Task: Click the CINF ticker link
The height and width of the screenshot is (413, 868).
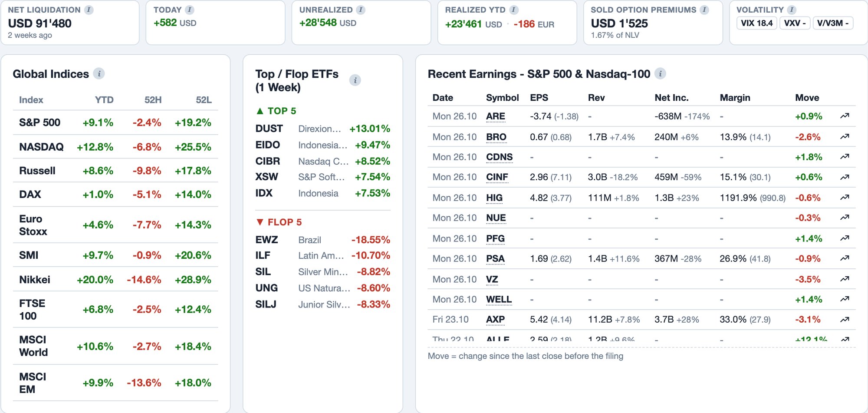Action: coord(497,177)
